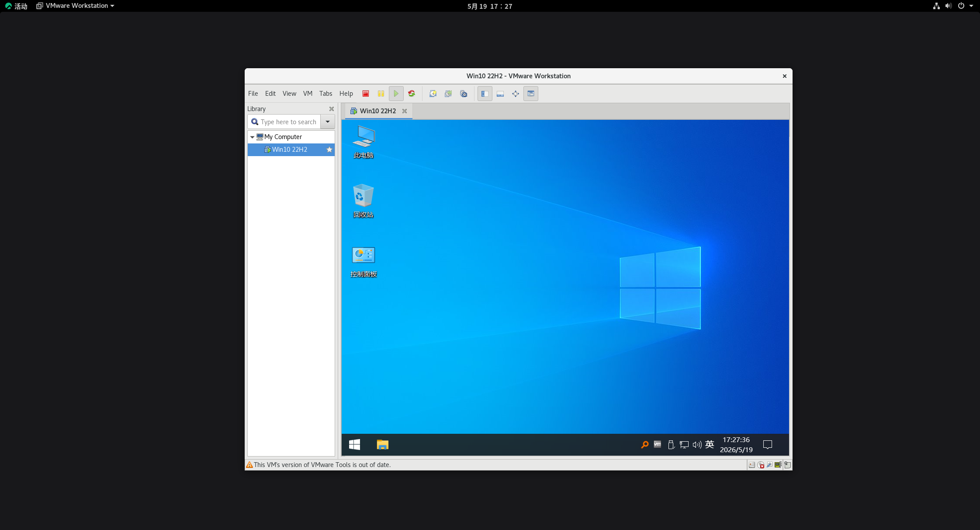Click the 回收站 recycle bin icon

(x=364, y=201)
